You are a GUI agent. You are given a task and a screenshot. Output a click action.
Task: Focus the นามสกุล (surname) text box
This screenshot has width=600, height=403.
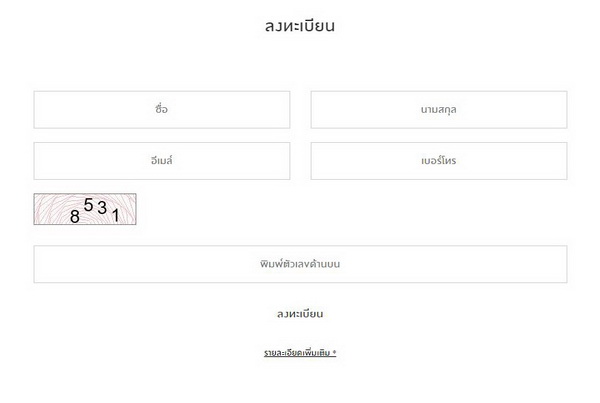[439, 110]
